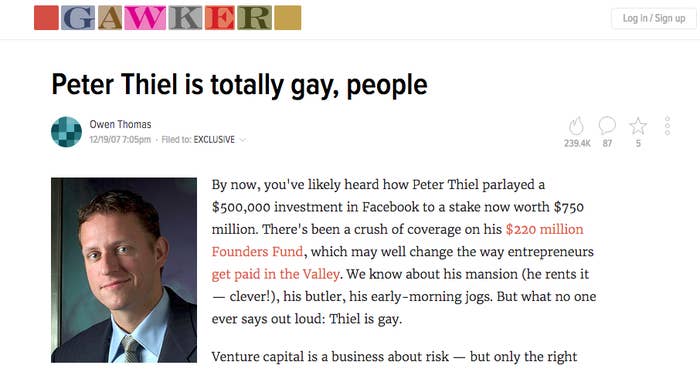
Task: Click the blue G Gawker logo tile
Action: (78, 18)
